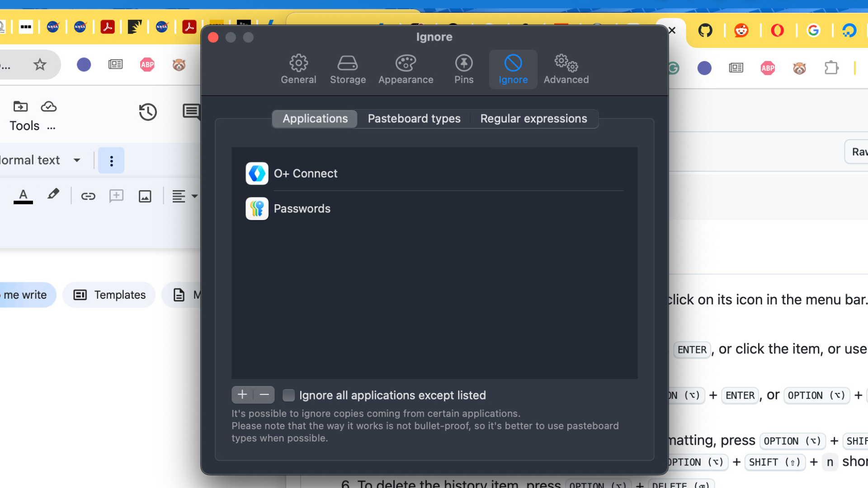Insert an image from the Docs toolbar
Screen dimensions: 868x488
click(145, 196)
